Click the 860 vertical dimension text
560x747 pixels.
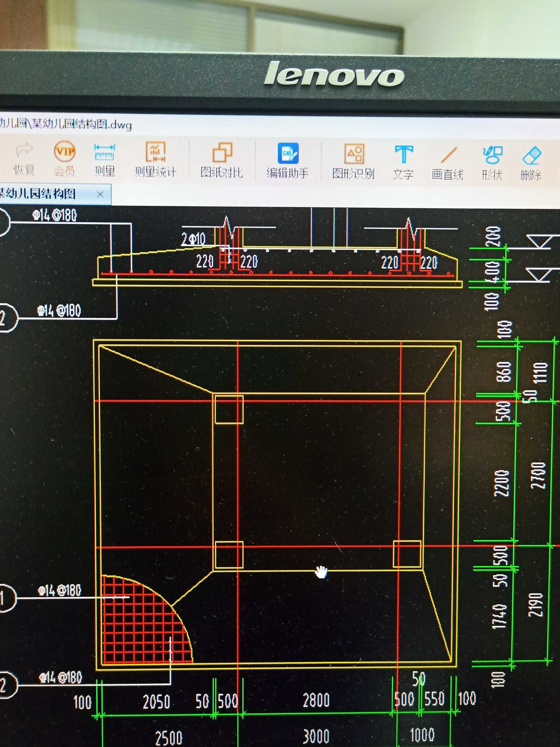[x=504, y=372]
